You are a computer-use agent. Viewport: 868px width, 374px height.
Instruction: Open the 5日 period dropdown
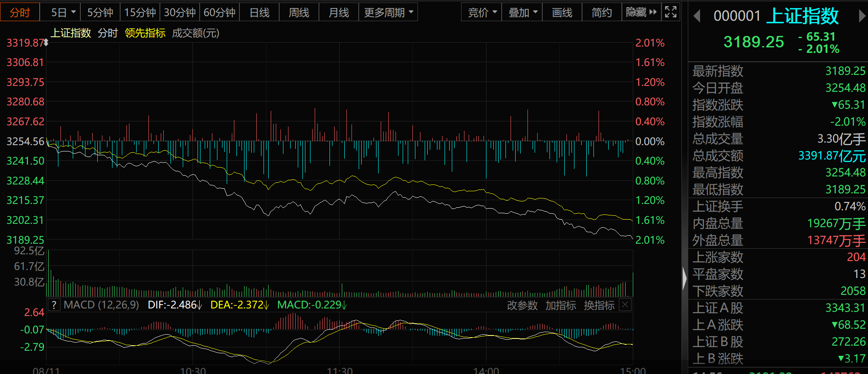(63, 13)
